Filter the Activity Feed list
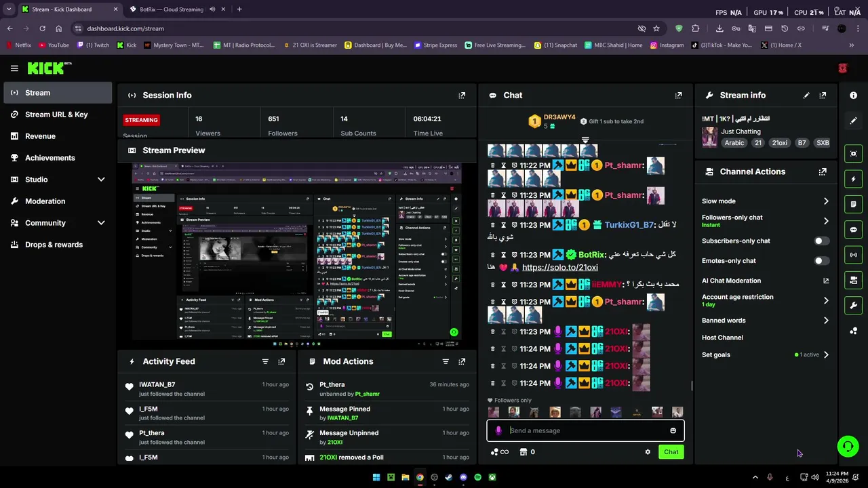Viewport: 868px width, 488px height. pyautogui.click(x=265, y=361)
